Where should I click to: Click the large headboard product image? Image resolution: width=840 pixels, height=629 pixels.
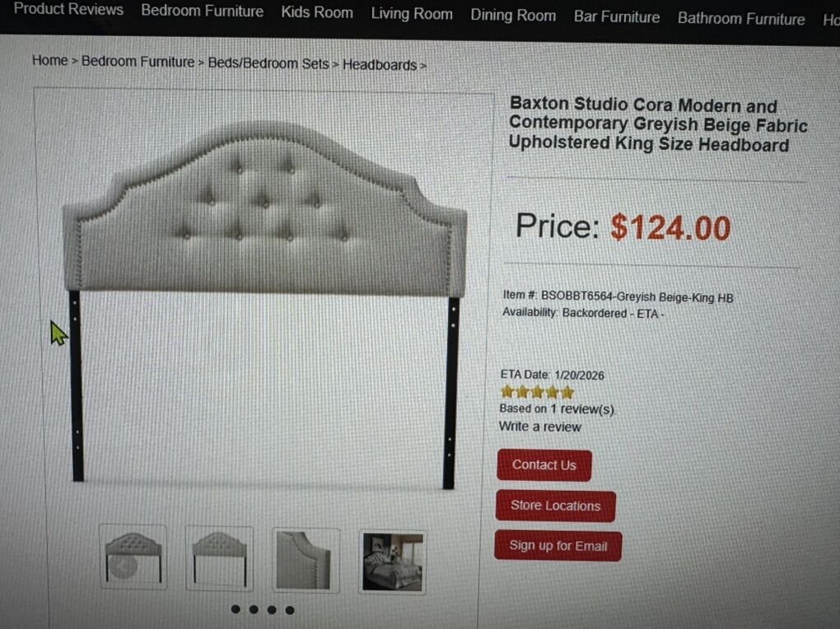264,303
